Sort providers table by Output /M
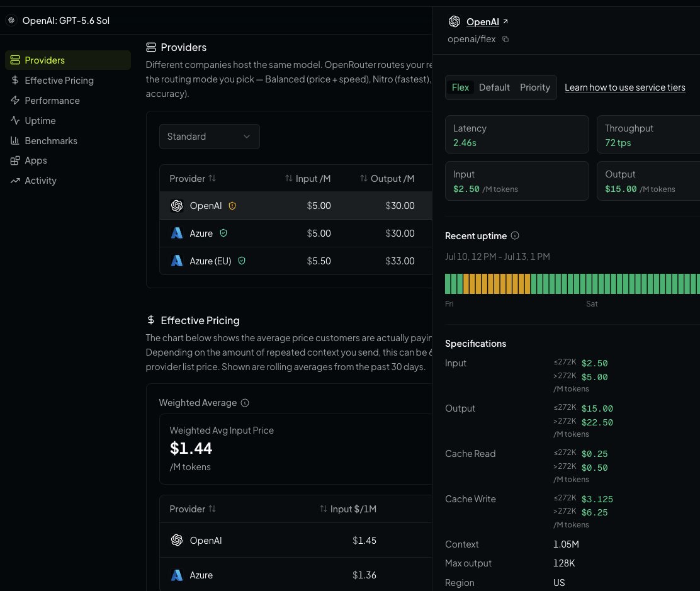The height and width of the screenshot is (591, 700). [x=387, y=179]
